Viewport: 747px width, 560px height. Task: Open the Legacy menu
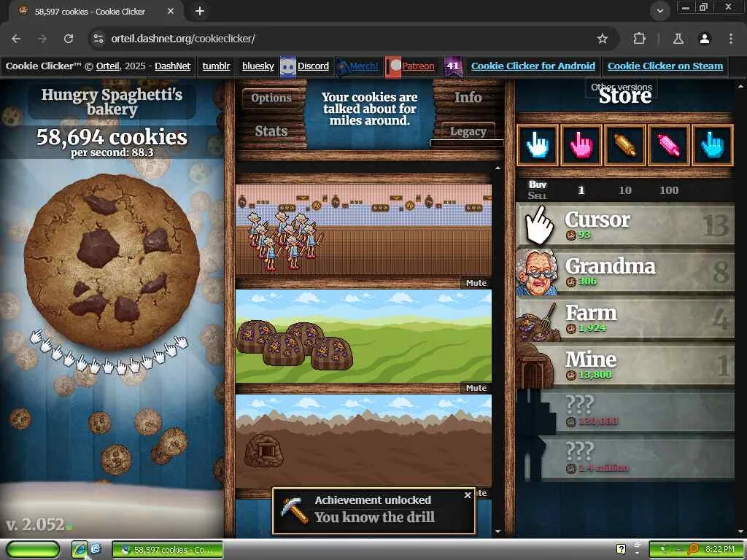[x=468, y=131]
